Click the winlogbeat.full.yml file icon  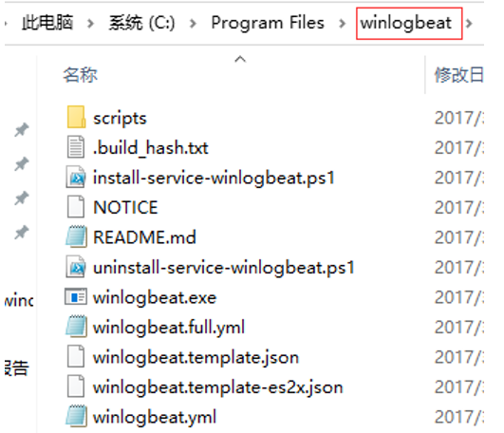(x=76, y=327)
